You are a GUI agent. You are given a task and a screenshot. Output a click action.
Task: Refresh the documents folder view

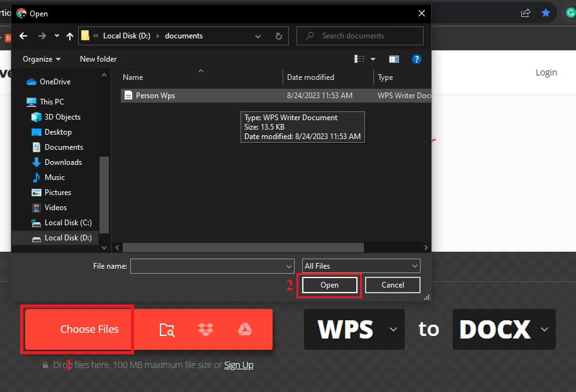(x=278, y=36)
